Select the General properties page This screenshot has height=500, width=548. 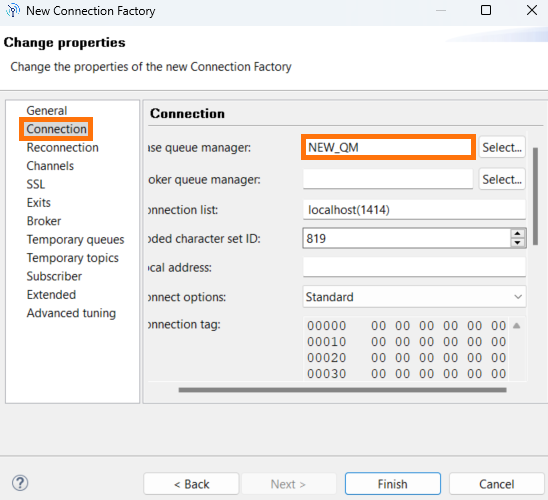pos(46,110)
